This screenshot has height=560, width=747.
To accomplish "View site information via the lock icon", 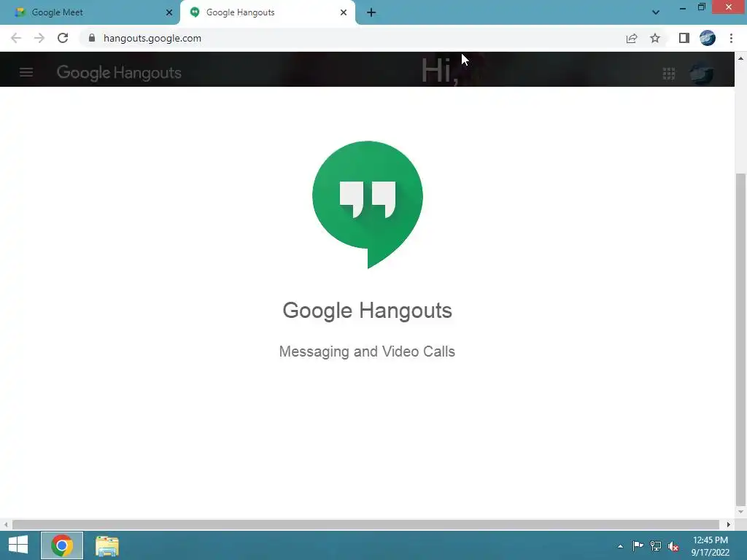I will pyautogui.click(x=91, y=38).
